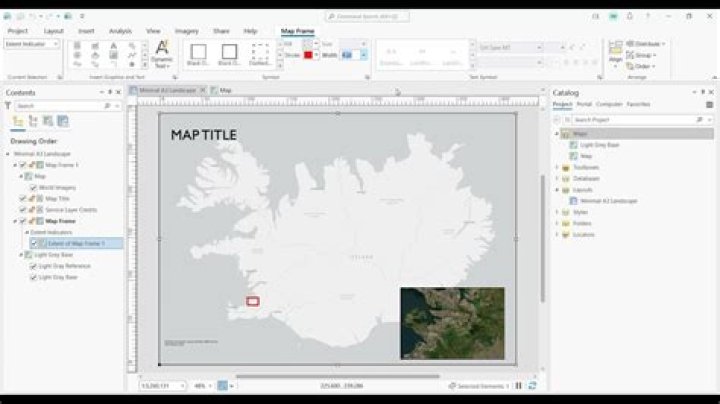
Task: Select the first Black Outline symbol preset
Action: 198,53
